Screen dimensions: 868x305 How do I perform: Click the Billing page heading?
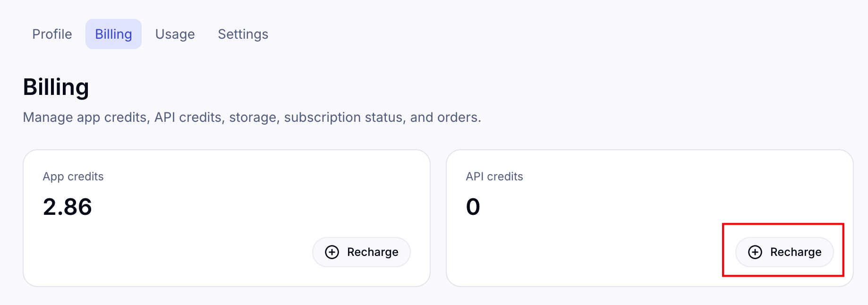tap(56, 86)
